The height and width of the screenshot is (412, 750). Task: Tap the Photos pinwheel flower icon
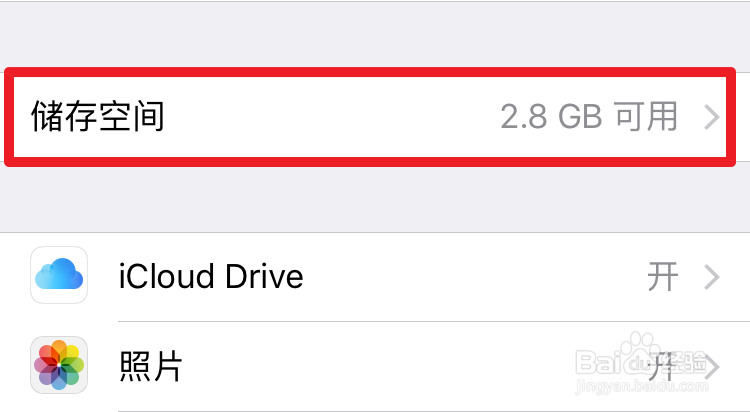tap(60, 365)
